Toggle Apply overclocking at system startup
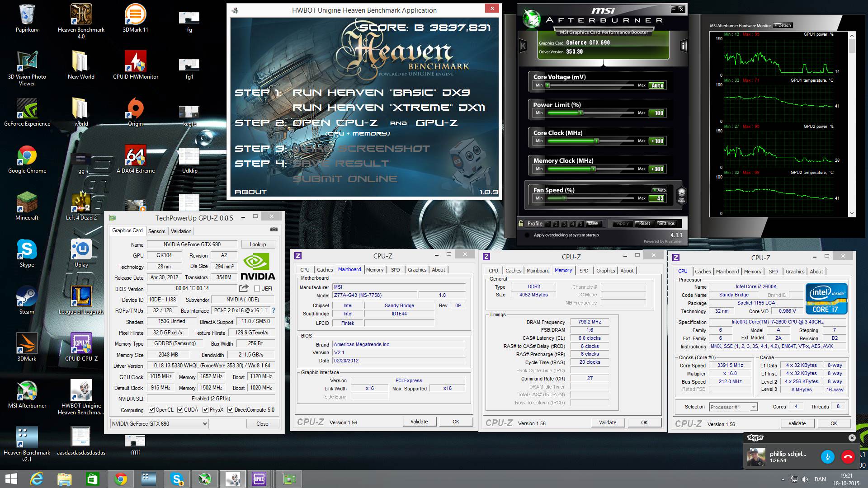The image size is (868, 488). pos(527,235)
